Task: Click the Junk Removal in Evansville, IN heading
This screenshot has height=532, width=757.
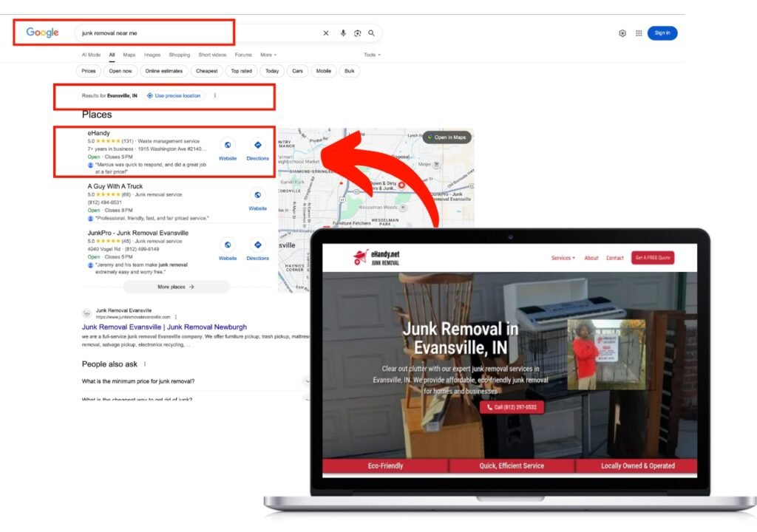Action: click(461, 338)
